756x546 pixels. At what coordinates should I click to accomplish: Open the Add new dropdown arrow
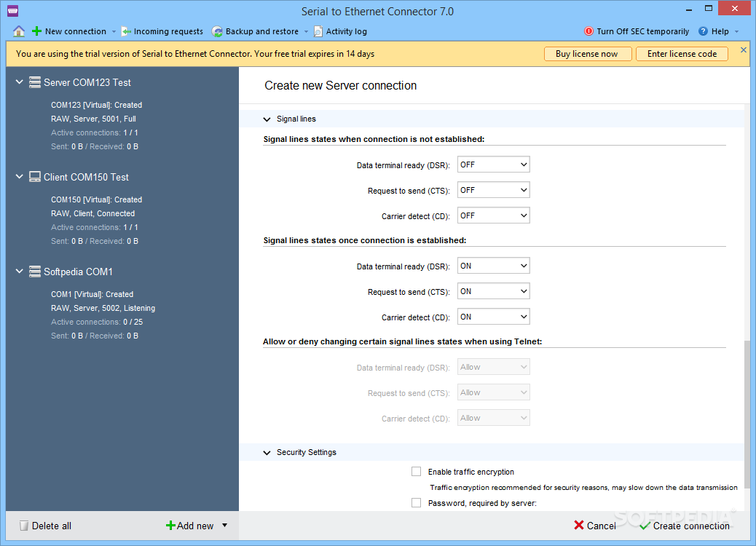(x=224, y=526)
